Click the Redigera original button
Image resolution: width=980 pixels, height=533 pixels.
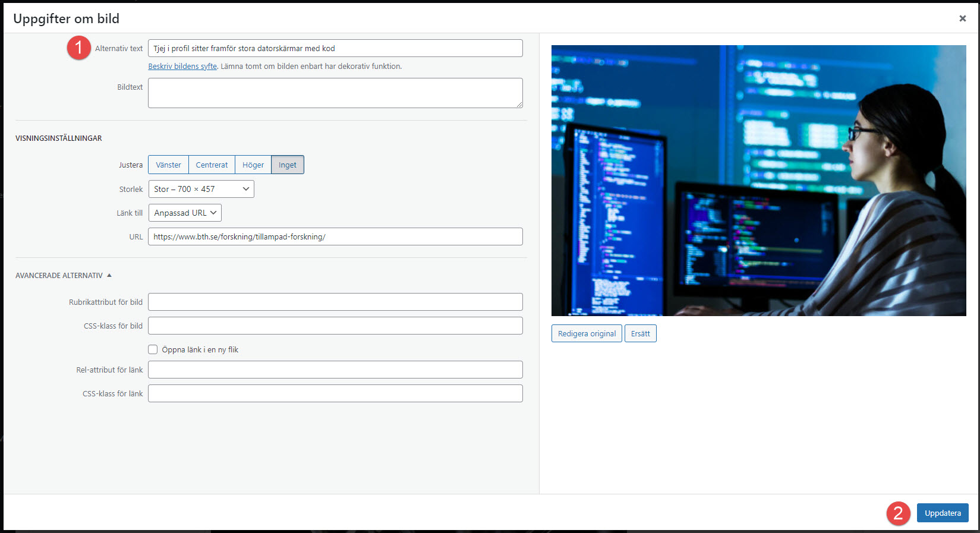pyautogui.click(x=587, y=333)
